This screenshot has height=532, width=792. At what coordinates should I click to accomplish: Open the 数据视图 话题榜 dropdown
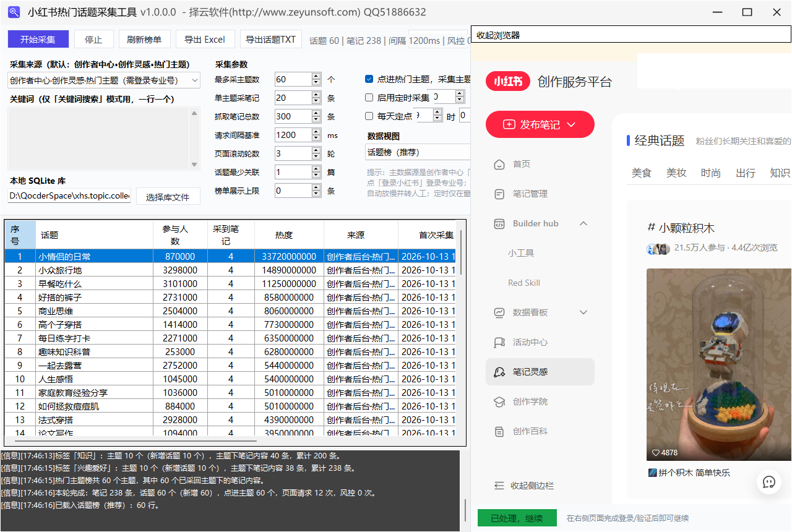point(418,152)
